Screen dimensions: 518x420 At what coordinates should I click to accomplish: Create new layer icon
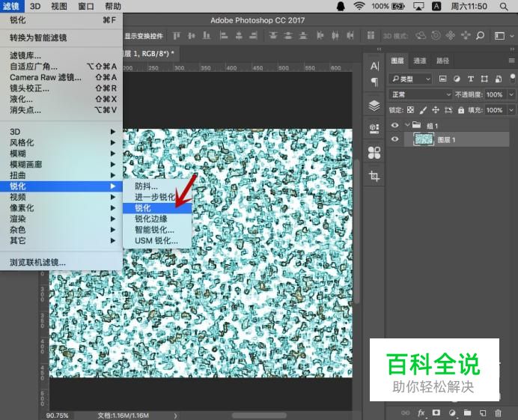[483, 413]
